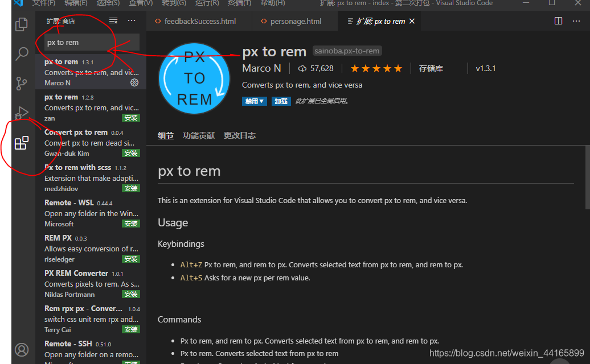The image size is (590, 364).
Task: Clear extensions search results icon
Action: [113, 20]
